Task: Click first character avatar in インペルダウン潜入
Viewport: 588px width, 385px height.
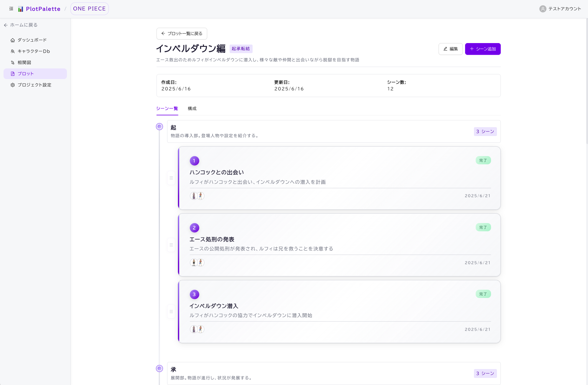Action: click(x=194, y=329)
